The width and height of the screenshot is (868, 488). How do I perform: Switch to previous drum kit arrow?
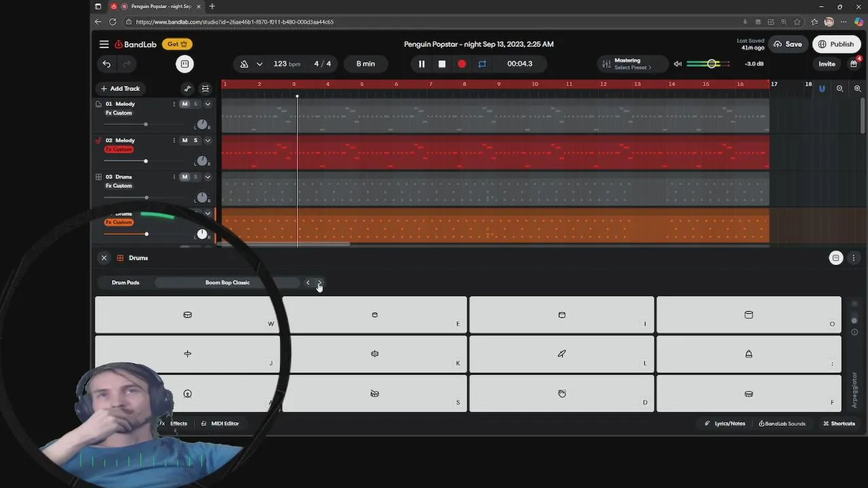308,283
